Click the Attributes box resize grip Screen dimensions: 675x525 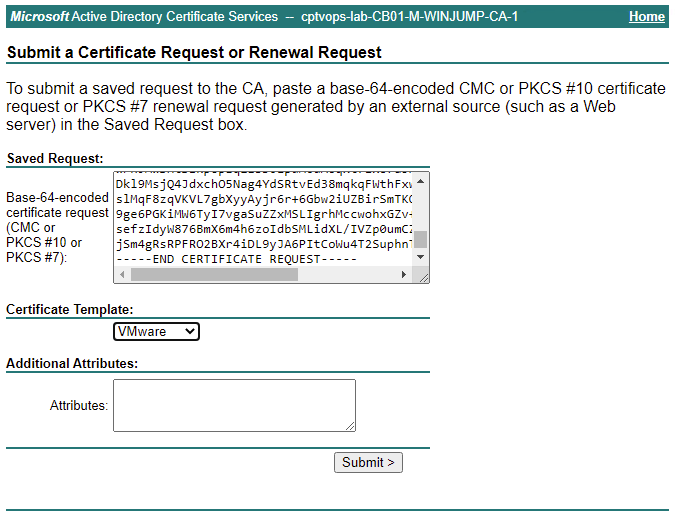(x=349, y=425)
